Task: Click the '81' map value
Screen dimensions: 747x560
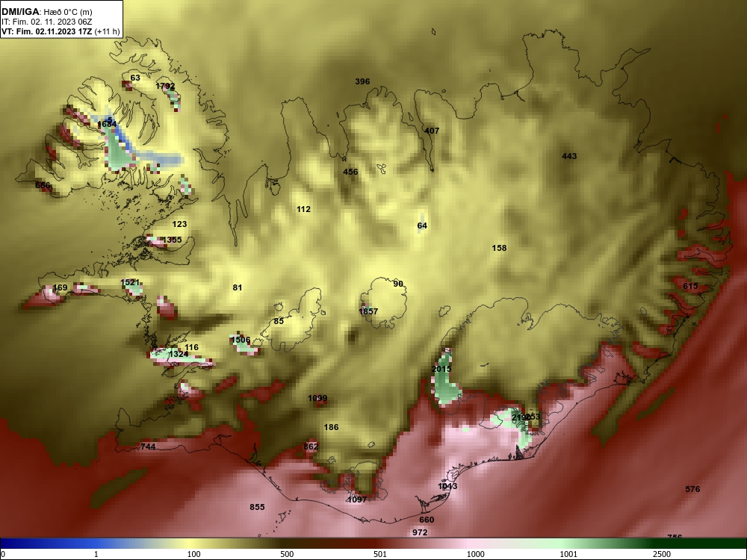Action: 238,287
